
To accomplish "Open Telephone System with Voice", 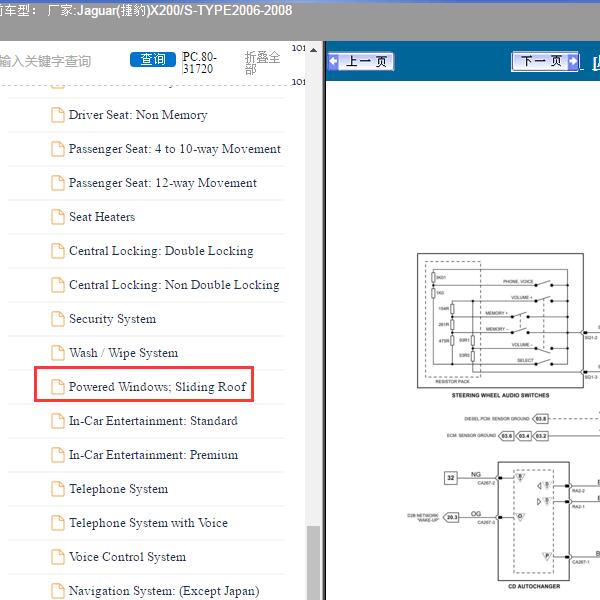I will 148,523.
